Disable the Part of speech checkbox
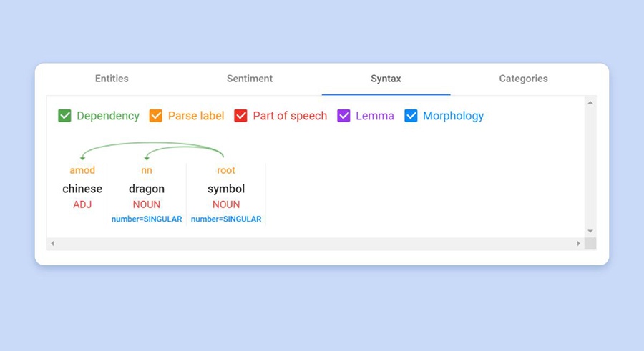644x351 pixels. [241, 116]
